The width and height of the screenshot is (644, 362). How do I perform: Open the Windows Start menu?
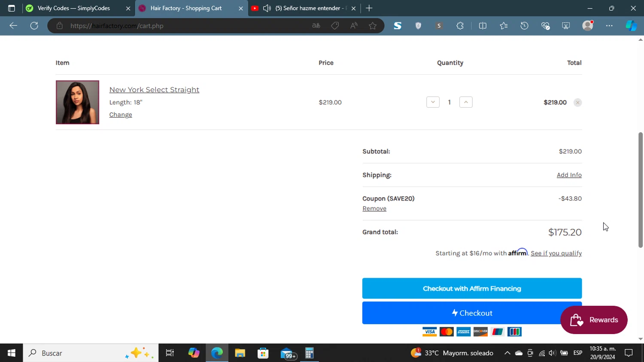[12, 353]
